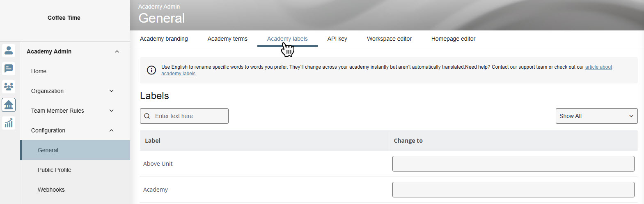Collapse the Academy Admin section
This screenshot has width=644, height=204.
(117, 51)
